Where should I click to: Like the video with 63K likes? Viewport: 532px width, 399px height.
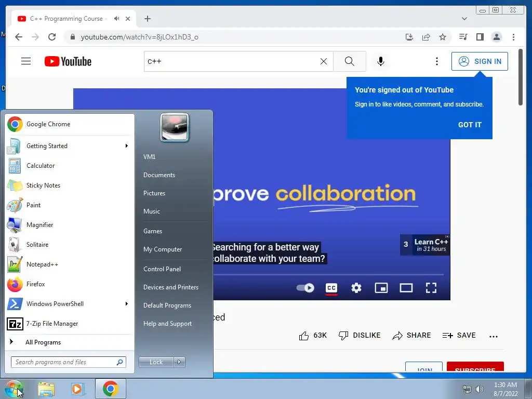(x=312, y=336)
